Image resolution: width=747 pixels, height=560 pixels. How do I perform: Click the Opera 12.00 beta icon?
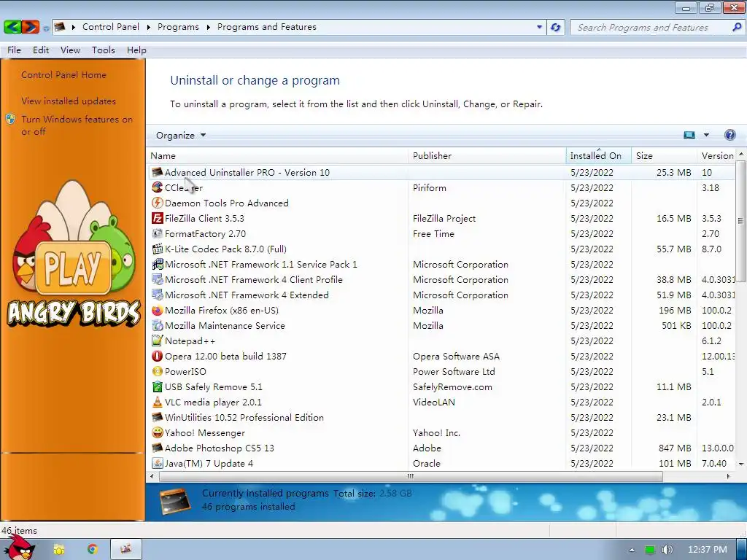click(x=158, y=356)
